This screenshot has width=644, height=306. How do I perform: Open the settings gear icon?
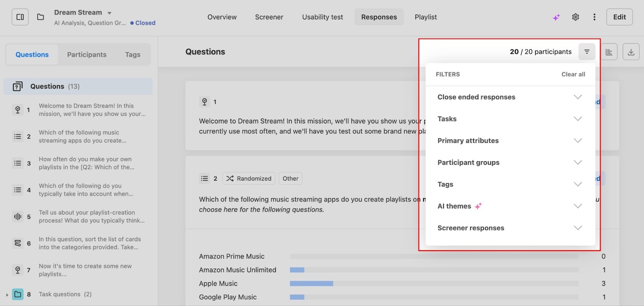[576, 17]
